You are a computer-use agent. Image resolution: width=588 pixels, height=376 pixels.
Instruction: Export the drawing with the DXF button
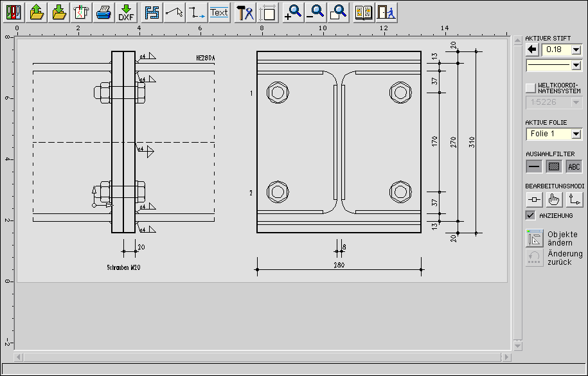(x=126, y=12)
